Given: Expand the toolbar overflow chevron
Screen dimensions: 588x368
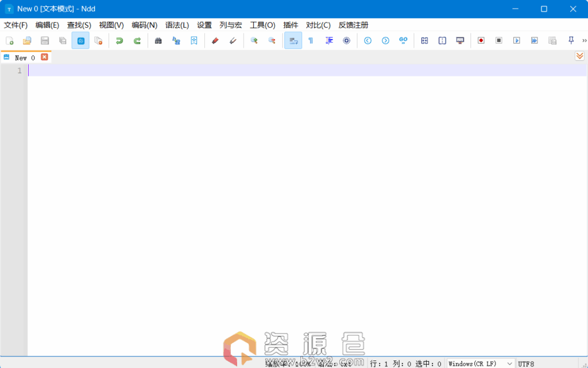Looking at the screenshot, I should [x=584, y=41].
